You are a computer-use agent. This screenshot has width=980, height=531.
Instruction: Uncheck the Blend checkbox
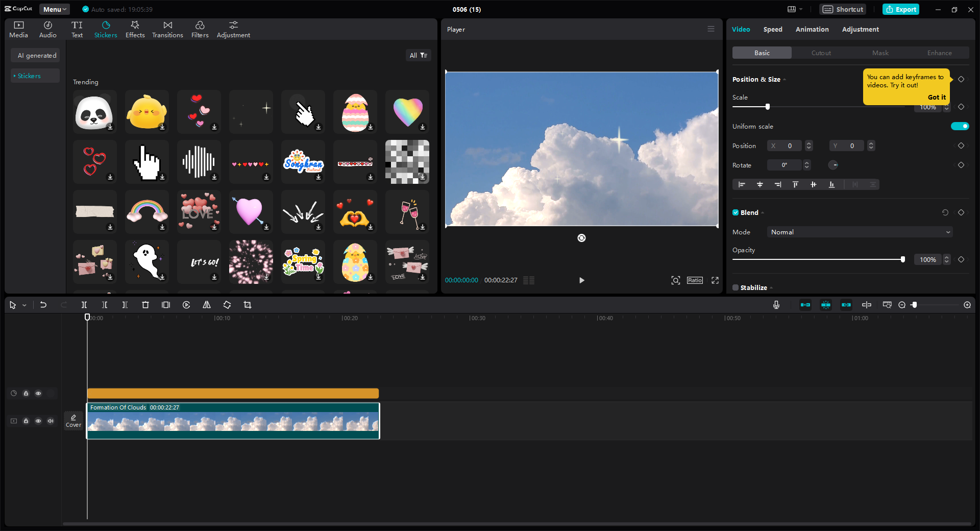coord(736,212)
